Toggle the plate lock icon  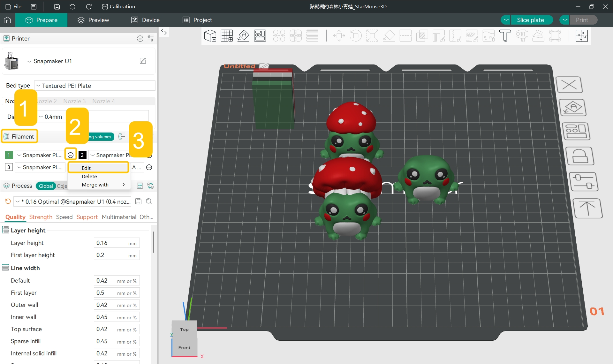[580, 156]
